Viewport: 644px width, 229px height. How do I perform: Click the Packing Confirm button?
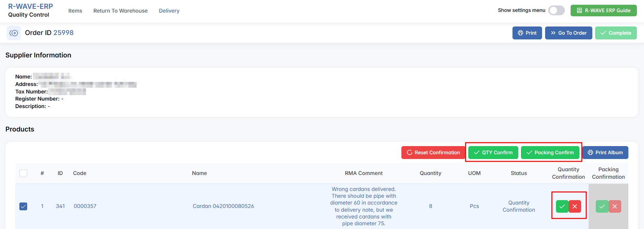pos(550,153)
